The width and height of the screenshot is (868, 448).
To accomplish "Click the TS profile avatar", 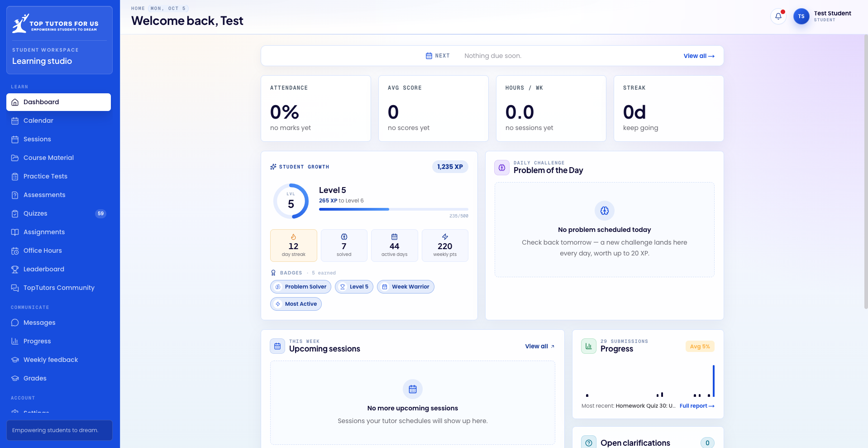I will (801, 16).
